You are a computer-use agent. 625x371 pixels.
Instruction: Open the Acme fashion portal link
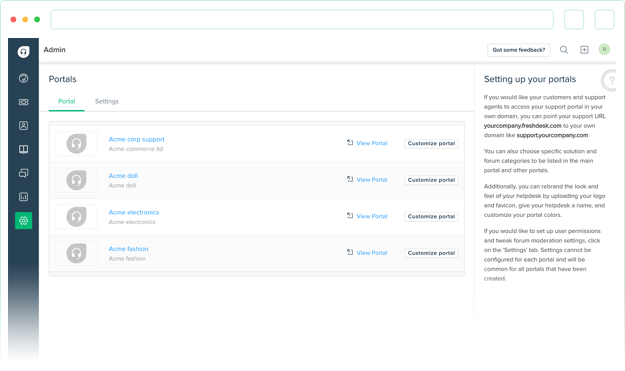[x=128, y=249]
